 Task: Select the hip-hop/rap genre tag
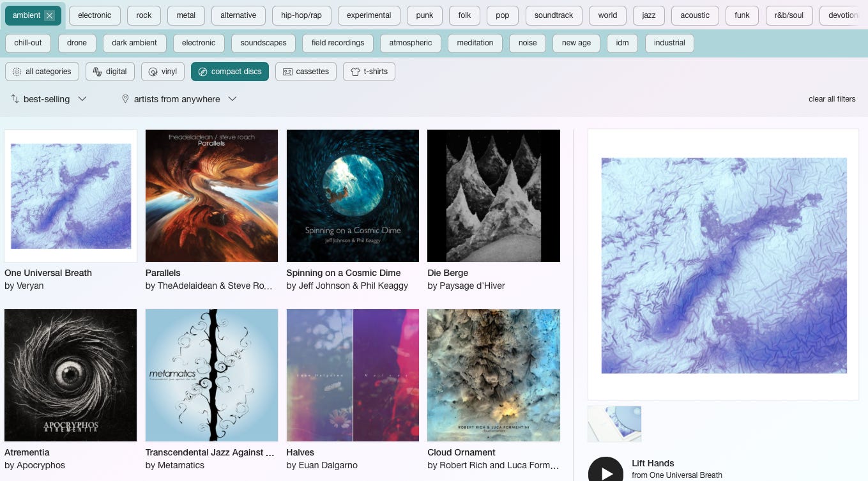301,15
